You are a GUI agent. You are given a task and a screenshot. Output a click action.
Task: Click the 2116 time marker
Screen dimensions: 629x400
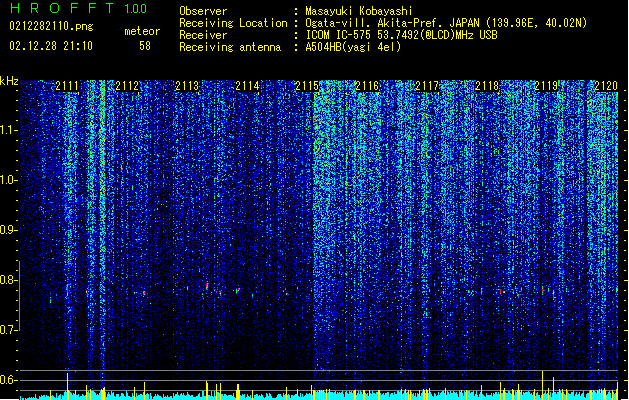tap(367, 86)
